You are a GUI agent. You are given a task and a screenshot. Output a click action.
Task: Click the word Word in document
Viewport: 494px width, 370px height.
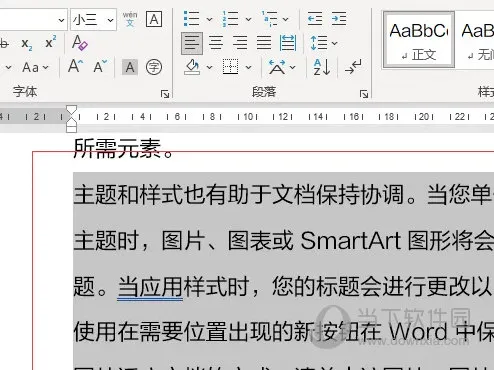418,332
